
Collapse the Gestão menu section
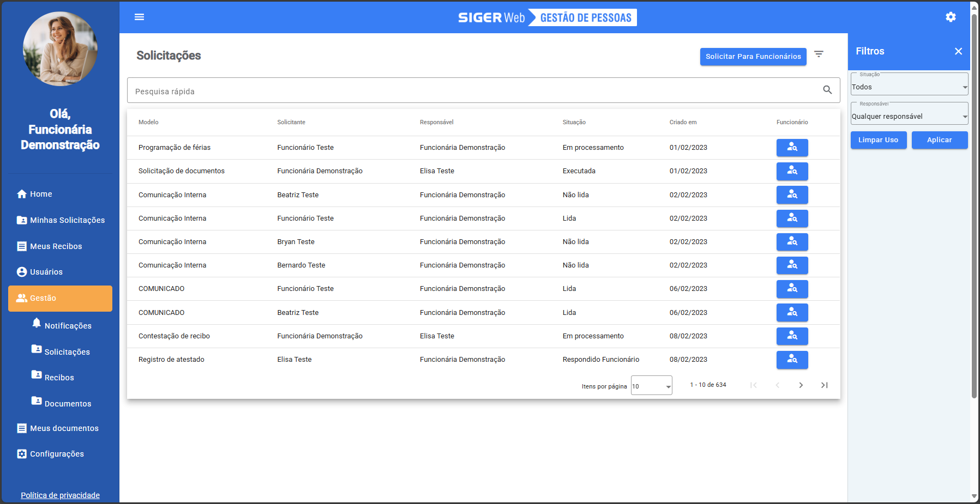60,298
